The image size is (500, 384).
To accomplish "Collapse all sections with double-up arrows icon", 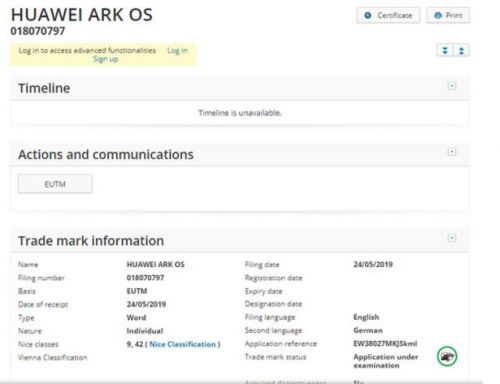I will coord(461,51).
